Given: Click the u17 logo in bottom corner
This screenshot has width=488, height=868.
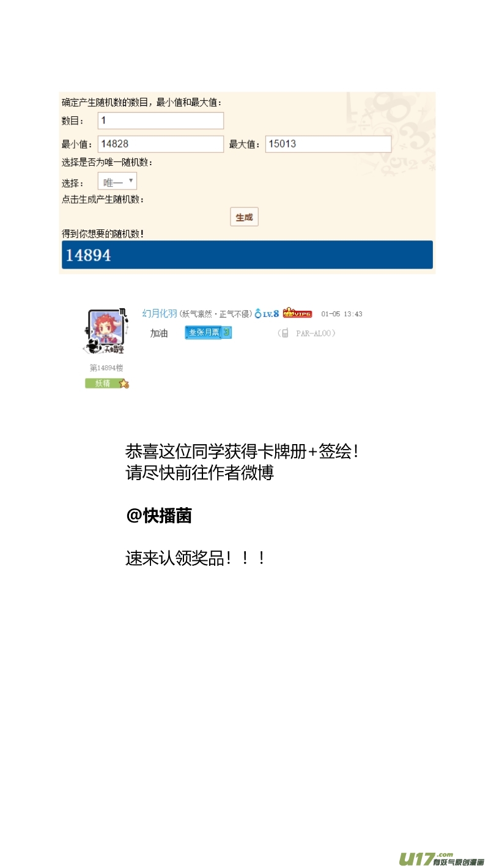Looking at the screenshot, I should tap(442, 858).
